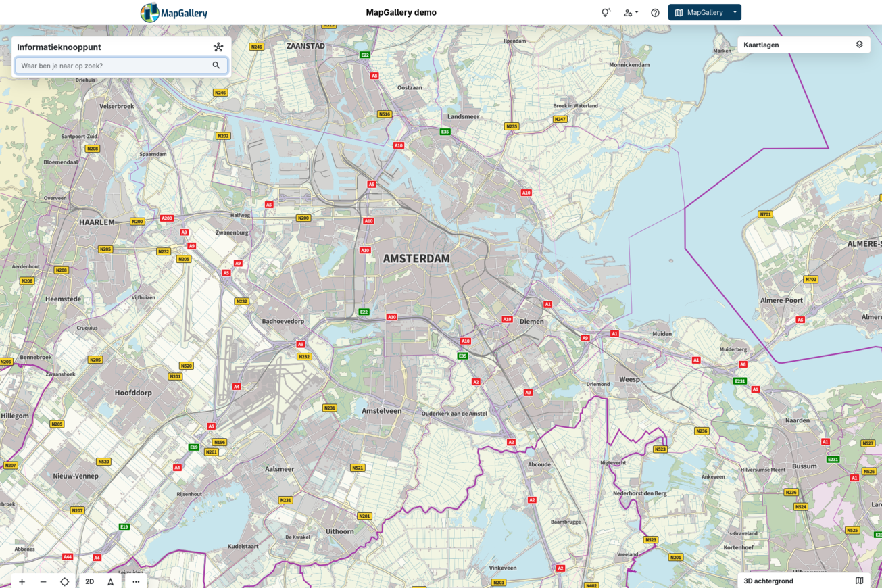Click the Nieuw-Vennep map label

[x=76, y=476]
